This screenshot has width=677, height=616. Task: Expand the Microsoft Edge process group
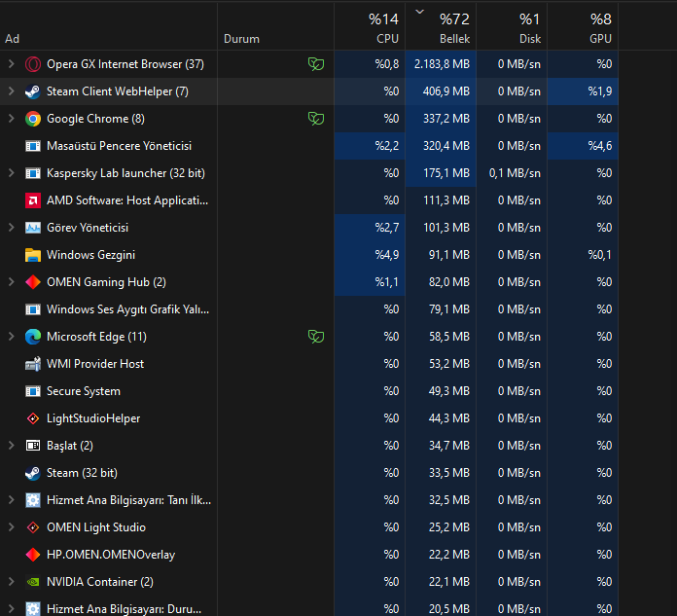click(12, 336)
